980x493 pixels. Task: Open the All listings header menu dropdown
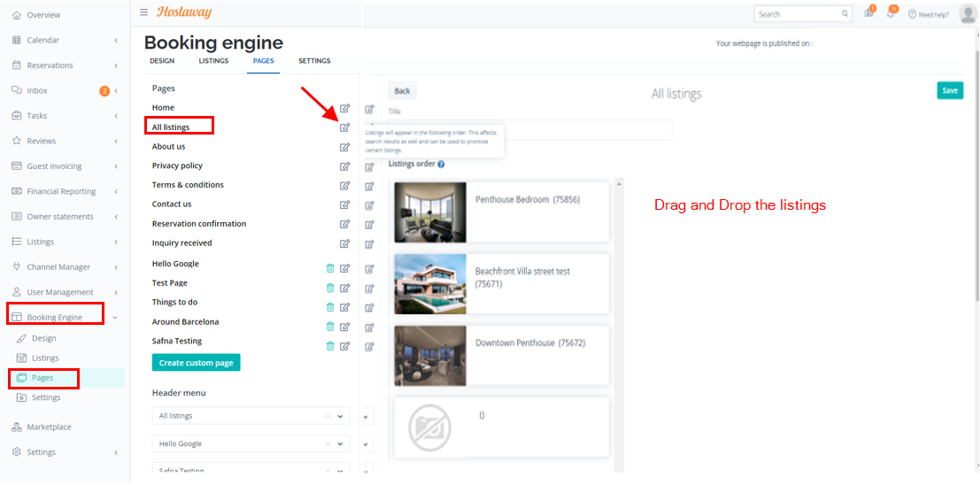tap(340, 416)
